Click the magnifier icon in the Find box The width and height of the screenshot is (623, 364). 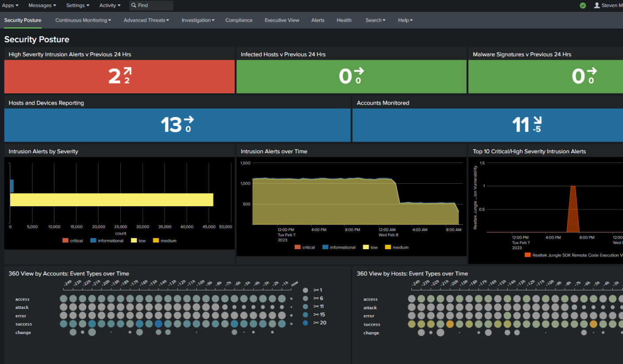134,6
